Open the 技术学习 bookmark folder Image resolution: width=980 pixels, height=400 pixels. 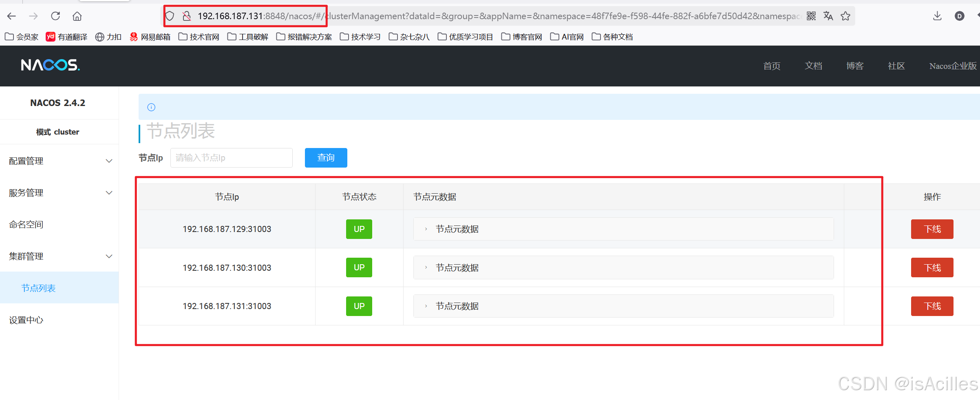click(x=360, y=37)
